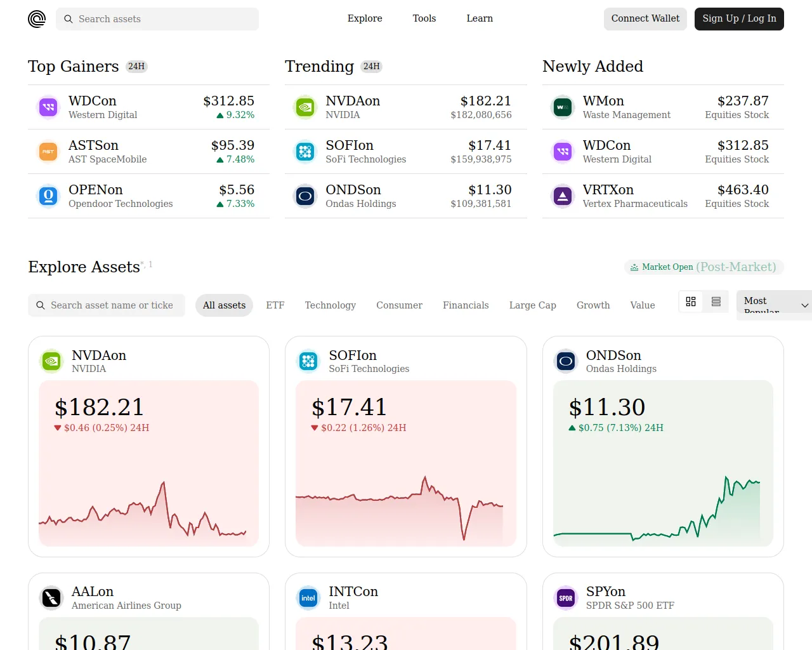Screen dimensions: 812x650
Task: Switch to list view layout
Action: pos(716,302)
